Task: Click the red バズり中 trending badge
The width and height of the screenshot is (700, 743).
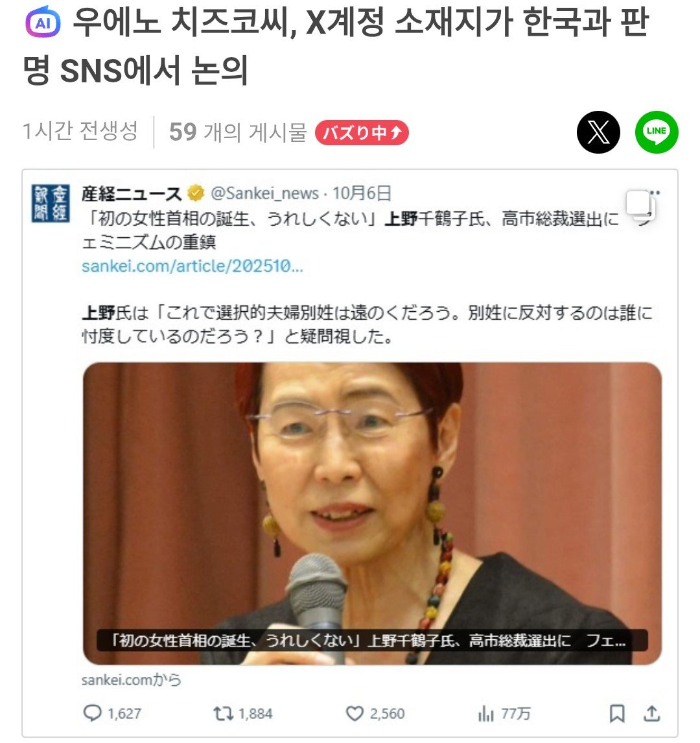Action: 362,133
